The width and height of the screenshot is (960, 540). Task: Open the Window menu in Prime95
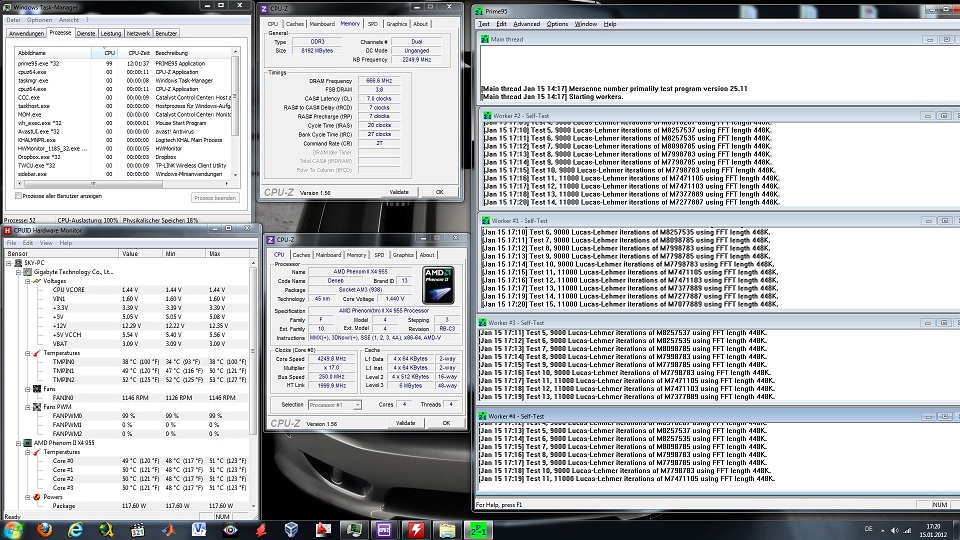pyautogui.click(x=585, y=24)
